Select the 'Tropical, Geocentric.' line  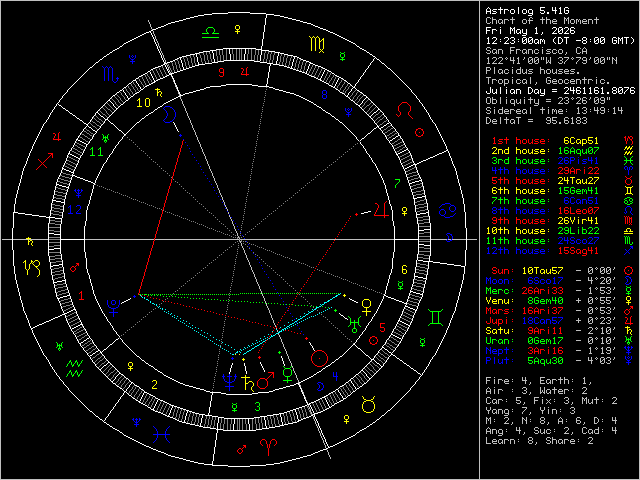[548, 81]
